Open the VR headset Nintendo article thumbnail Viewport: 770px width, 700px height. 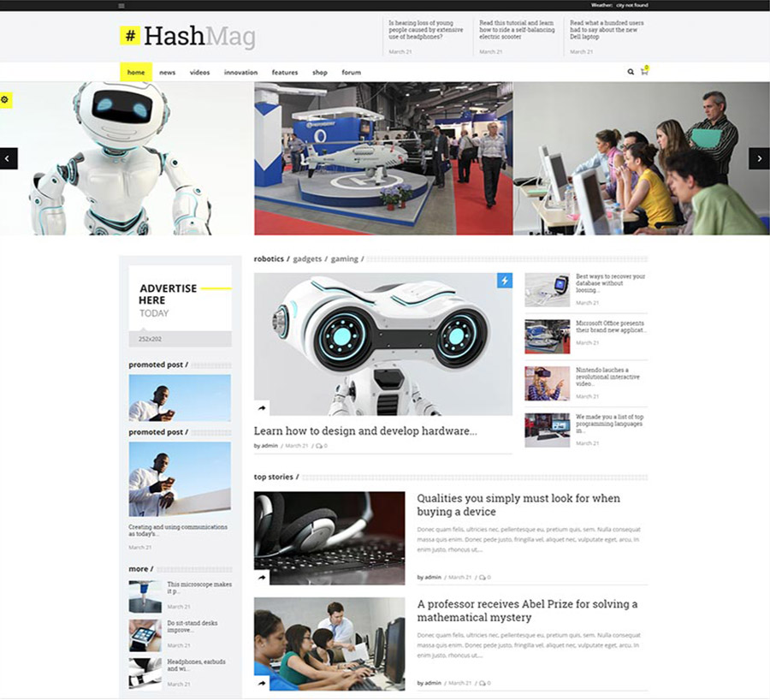tap(547, 383)
